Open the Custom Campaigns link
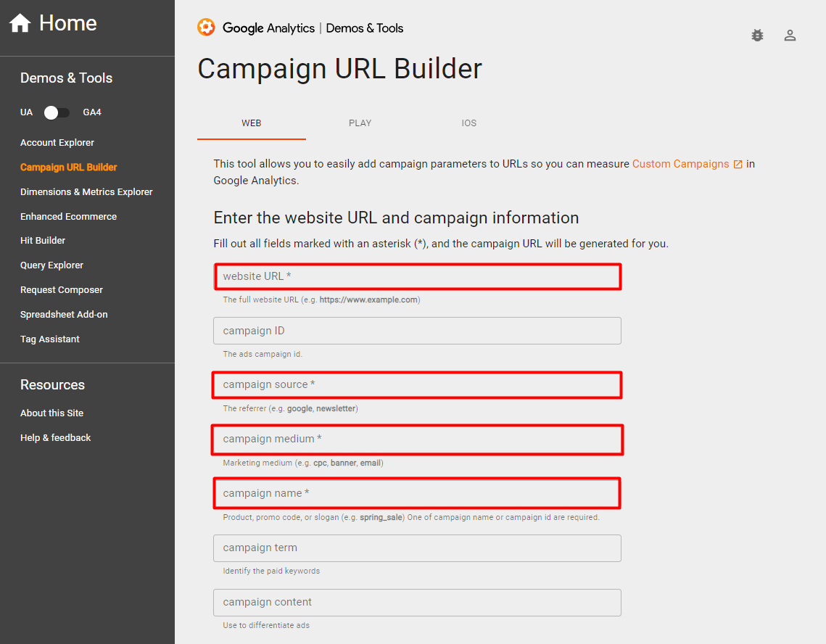The width and height of the screenshot is (826, 644). (680, 164)
